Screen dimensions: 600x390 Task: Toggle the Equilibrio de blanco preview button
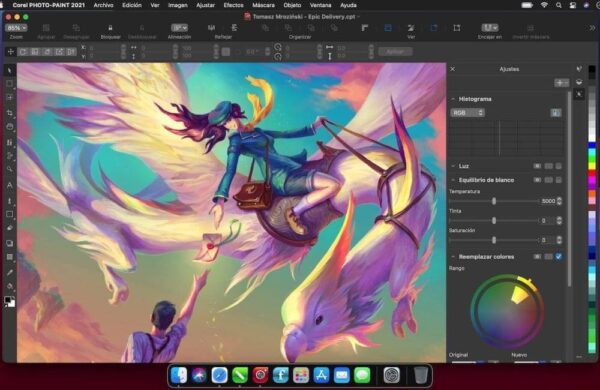(537, 180)
